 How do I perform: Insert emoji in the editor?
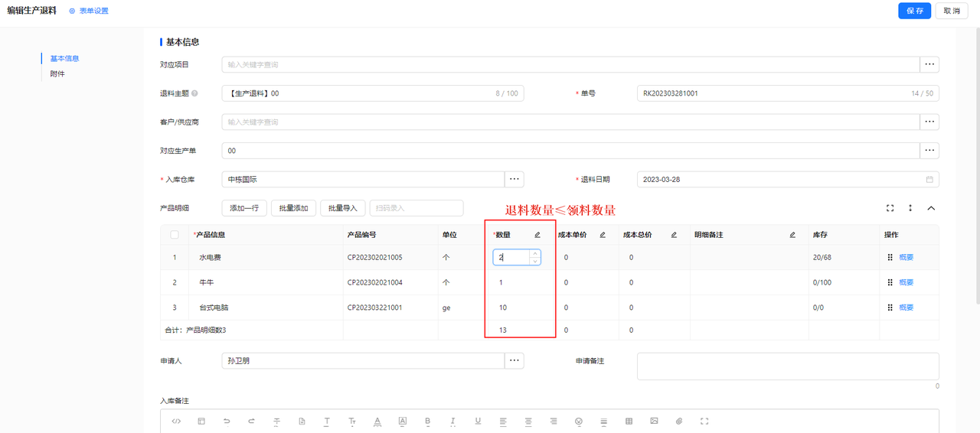579,421
